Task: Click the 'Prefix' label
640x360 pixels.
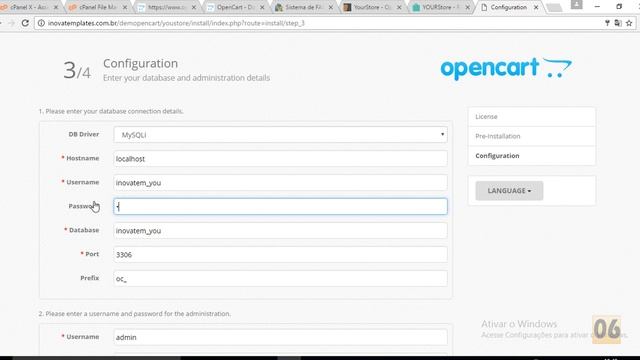Action: pyautogui.click(x=89, y=278)
